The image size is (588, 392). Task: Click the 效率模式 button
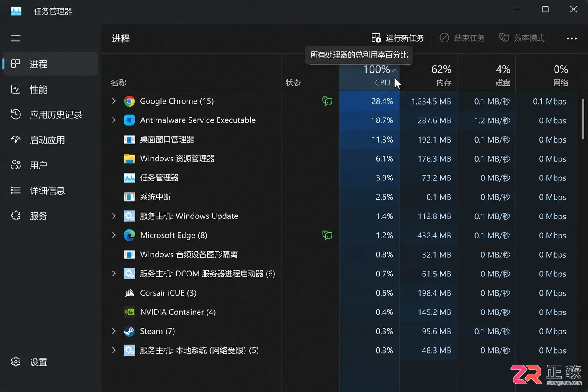[522, 38]
